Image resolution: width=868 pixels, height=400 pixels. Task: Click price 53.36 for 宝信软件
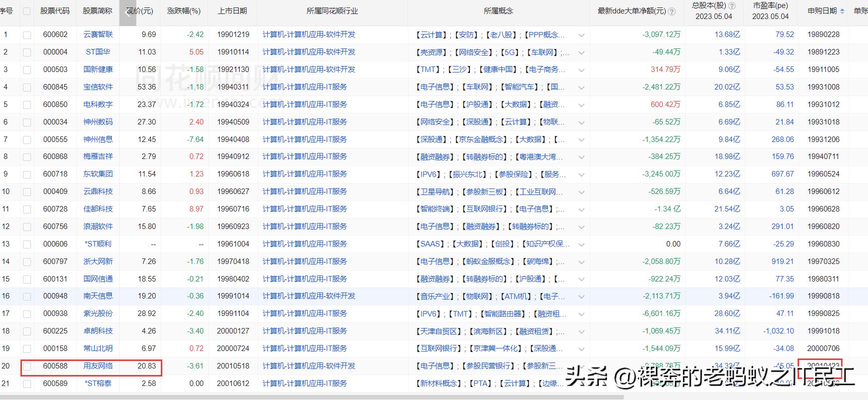(x=147, y=87)
